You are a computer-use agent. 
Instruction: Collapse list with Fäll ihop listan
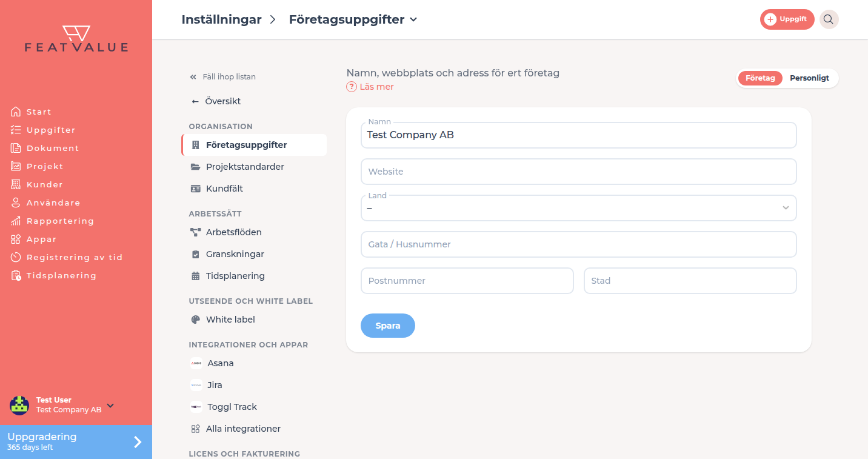pos(222,77)
